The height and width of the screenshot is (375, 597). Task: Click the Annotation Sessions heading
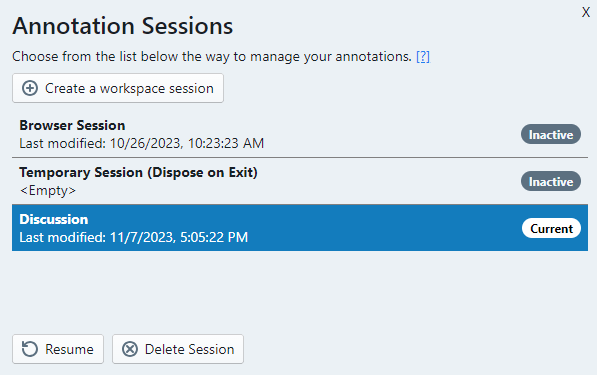click(x=123, y=26)
